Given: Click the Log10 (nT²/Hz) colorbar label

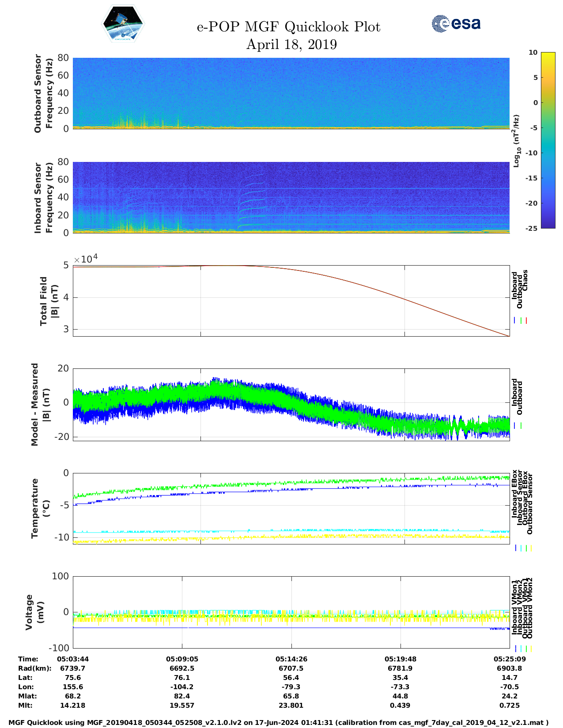Looking at the screenshot, I should coord(516,140).
